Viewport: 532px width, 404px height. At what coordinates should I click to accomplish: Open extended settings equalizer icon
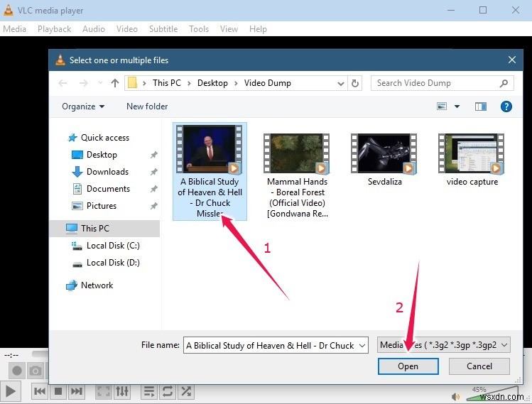pyautogui.click(x=121, y=391)
